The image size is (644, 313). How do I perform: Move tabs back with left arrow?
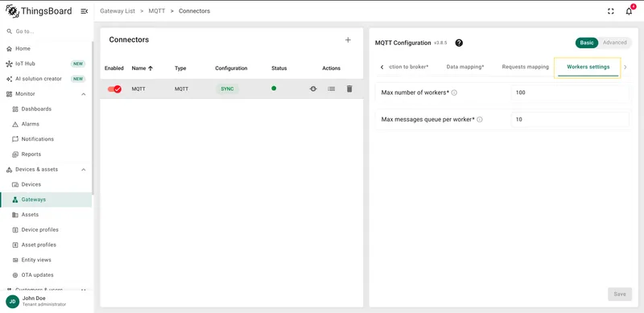tap(382, 67)
